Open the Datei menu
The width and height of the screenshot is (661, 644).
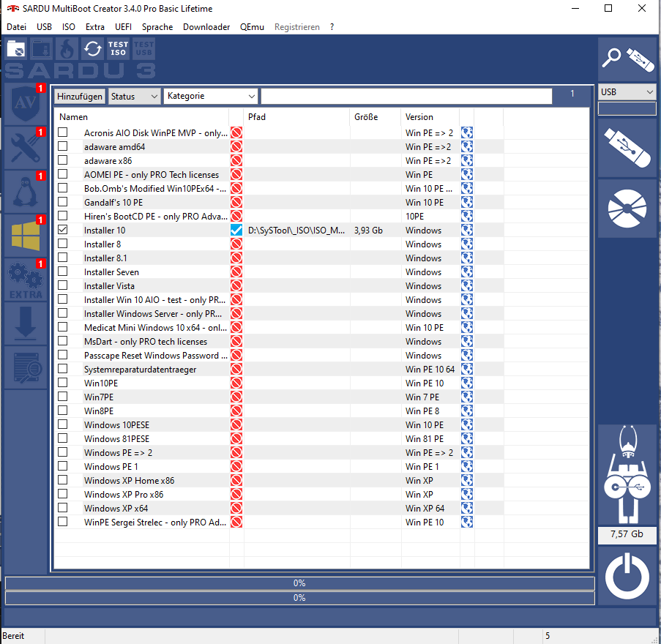click(x=16, y=27)
